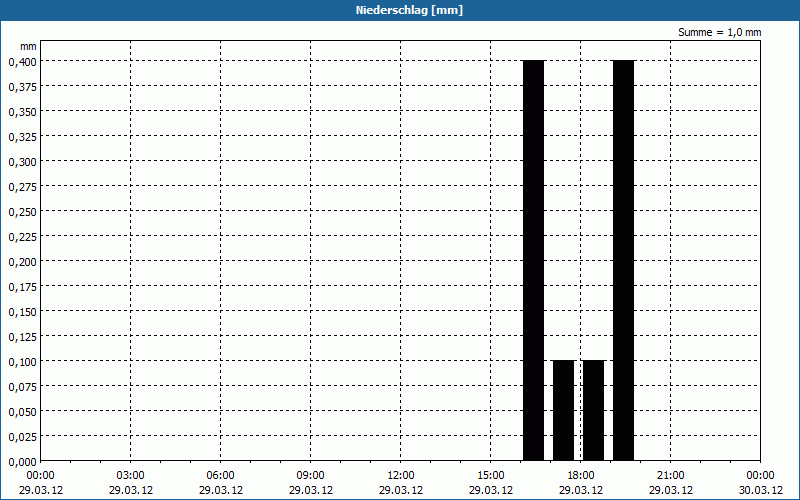
Task: Click the 0,200 y-axis value
Action: (x=22, y=262)
